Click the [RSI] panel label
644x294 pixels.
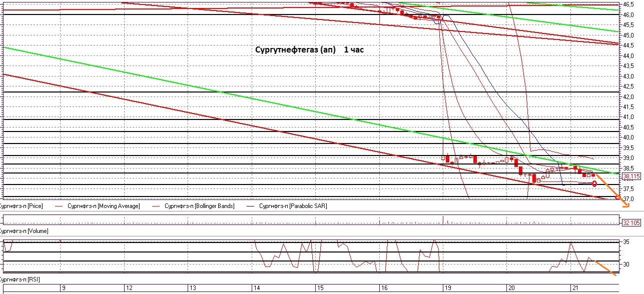pyautogui.click(x=20, y=278)
